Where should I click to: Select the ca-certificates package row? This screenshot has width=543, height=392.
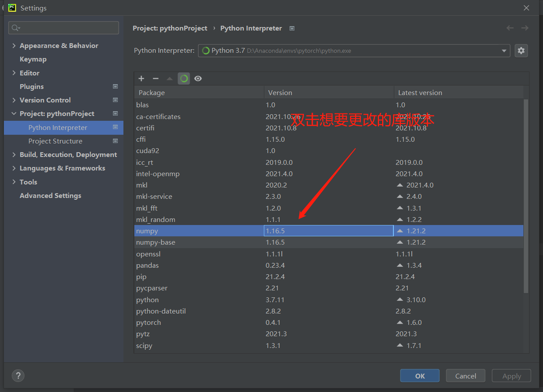(329, 116)
